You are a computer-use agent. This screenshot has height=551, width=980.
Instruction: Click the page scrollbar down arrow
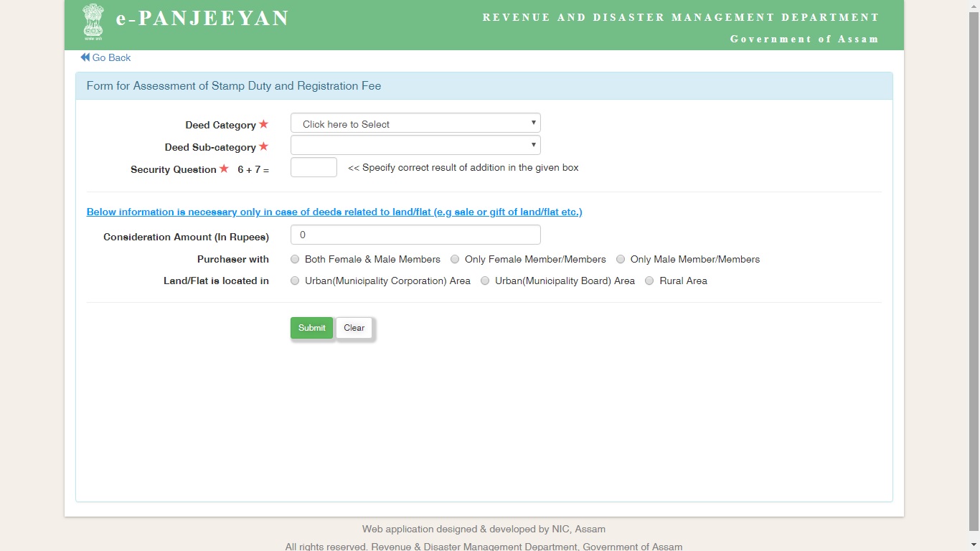974,545
